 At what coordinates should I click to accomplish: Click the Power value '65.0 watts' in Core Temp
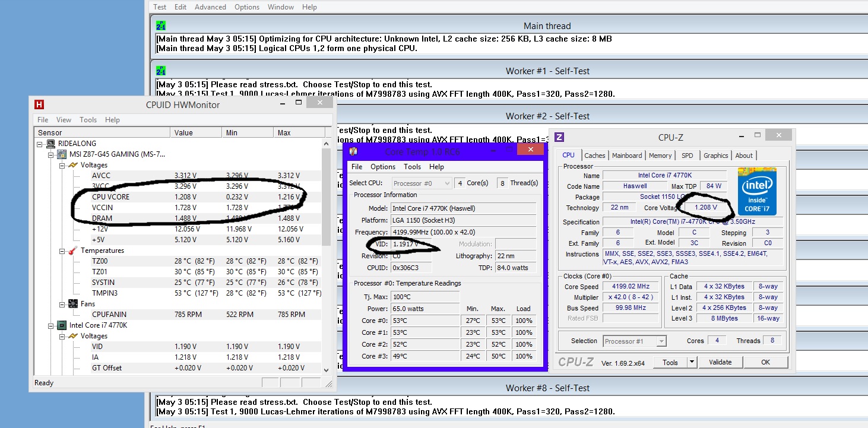click(425, 309)
